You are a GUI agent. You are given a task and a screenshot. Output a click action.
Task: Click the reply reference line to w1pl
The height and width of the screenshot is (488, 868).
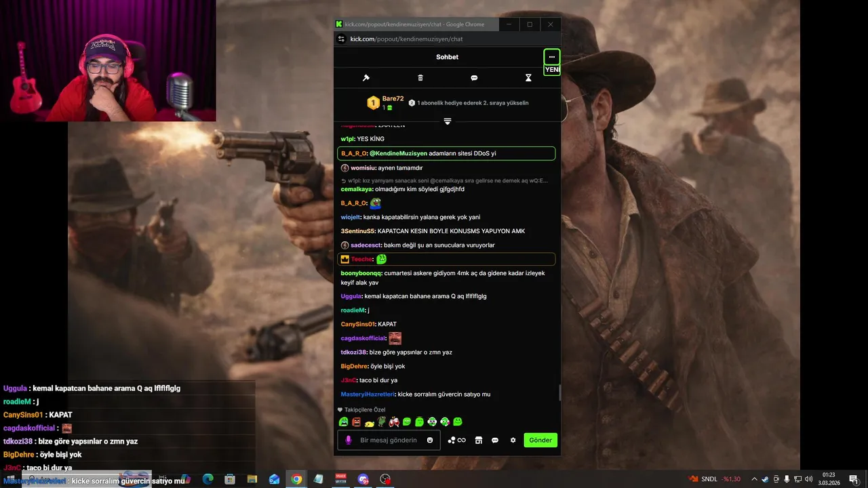444,180
